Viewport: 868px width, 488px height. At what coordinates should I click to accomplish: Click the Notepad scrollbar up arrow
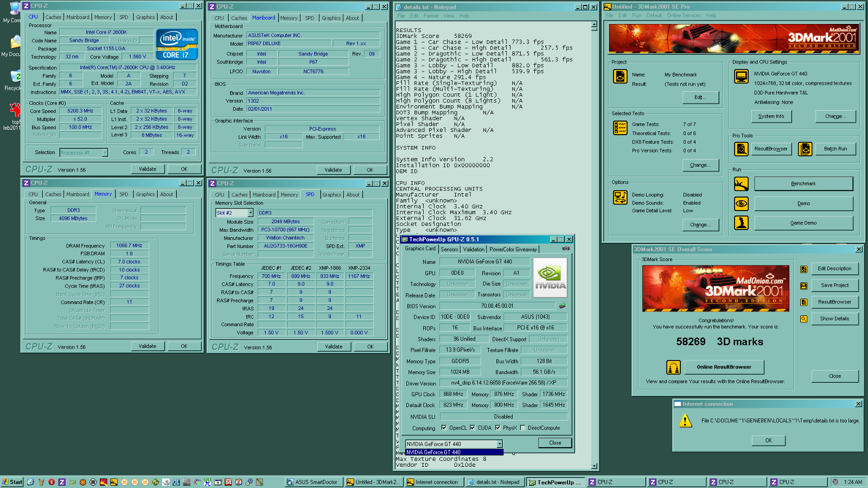pos(595,25)
